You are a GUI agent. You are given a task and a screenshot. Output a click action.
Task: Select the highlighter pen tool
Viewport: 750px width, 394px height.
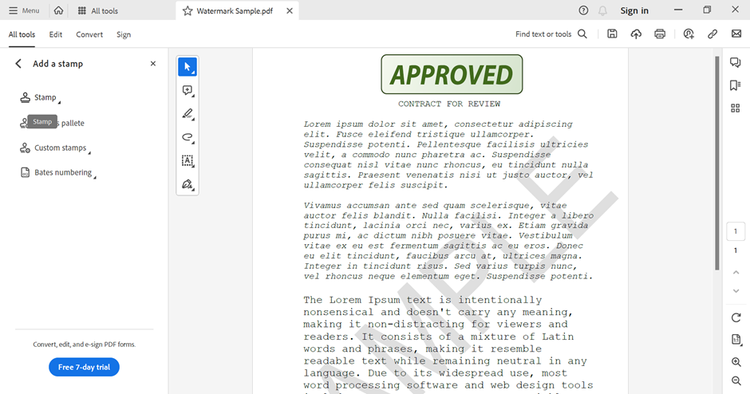tap(188, 114)
